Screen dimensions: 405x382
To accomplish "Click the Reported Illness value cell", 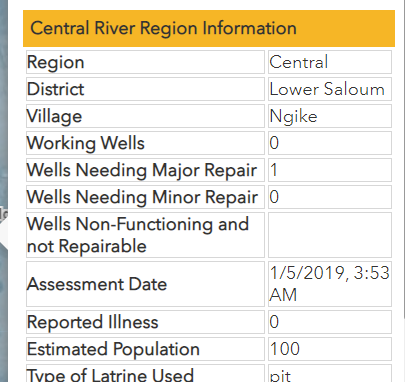I will 330,322.
